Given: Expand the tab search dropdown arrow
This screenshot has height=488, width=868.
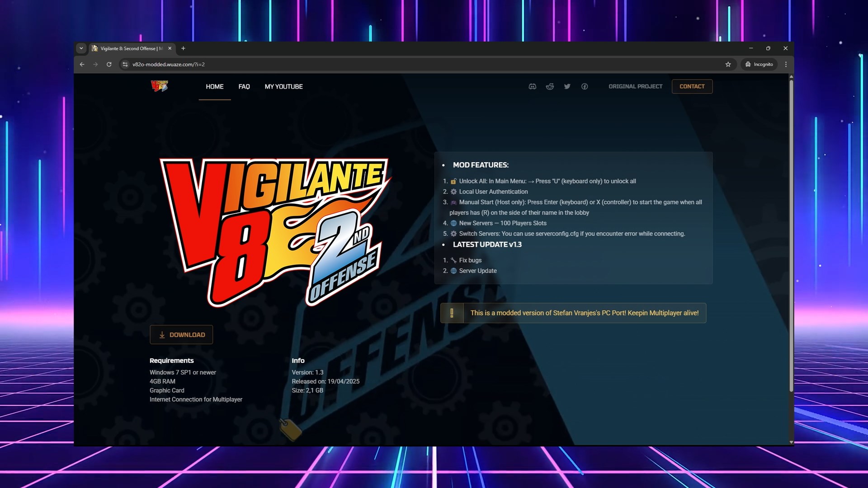Looking at the screenshot, I should (81, 48).
